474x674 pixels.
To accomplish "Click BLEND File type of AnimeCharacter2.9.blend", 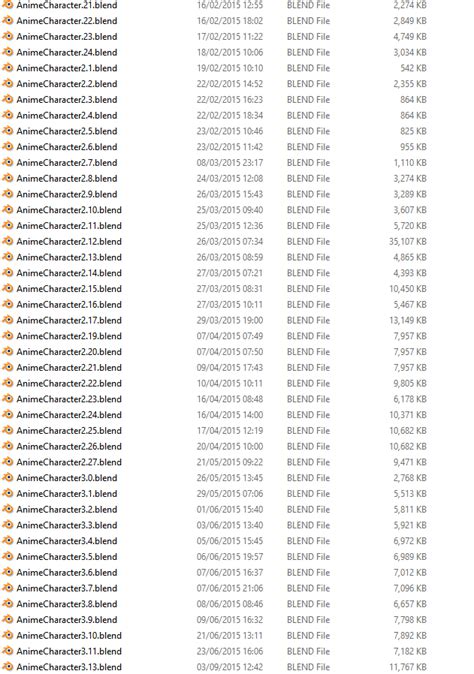I will (x=309, y=194).
